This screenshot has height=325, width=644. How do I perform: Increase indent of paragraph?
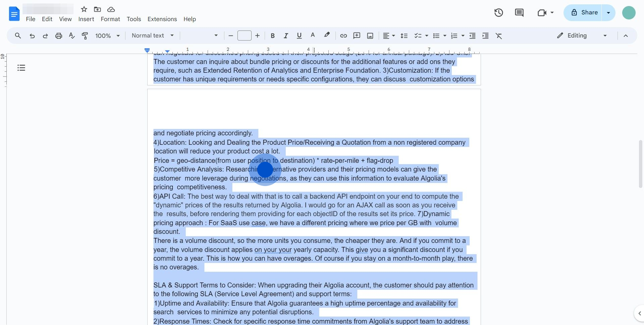coord(485,36)
